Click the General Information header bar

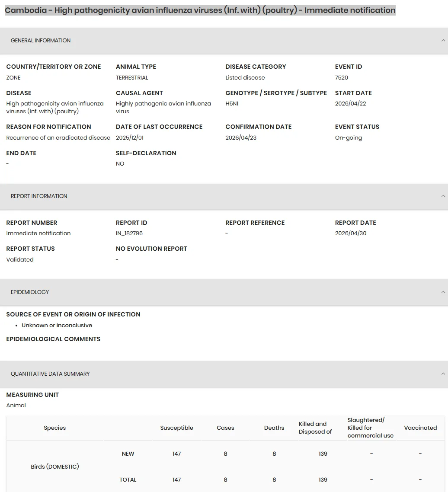224,41
